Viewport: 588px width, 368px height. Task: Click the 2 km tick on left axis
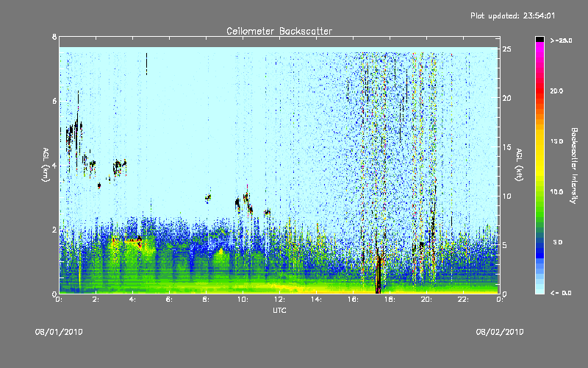point(54,230)
